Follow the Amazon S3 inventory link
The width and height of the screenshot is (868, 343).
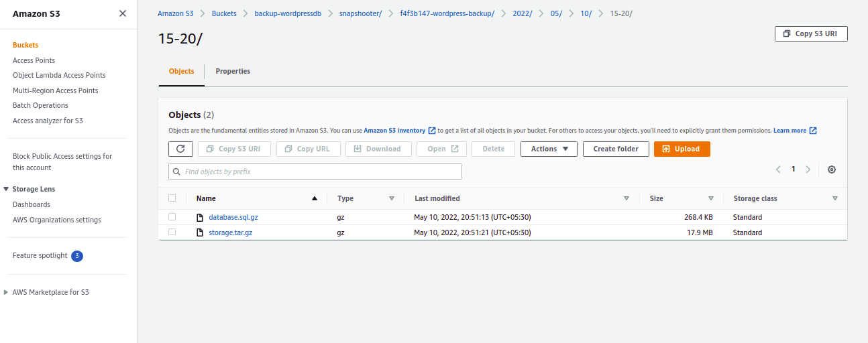(394, 131)
